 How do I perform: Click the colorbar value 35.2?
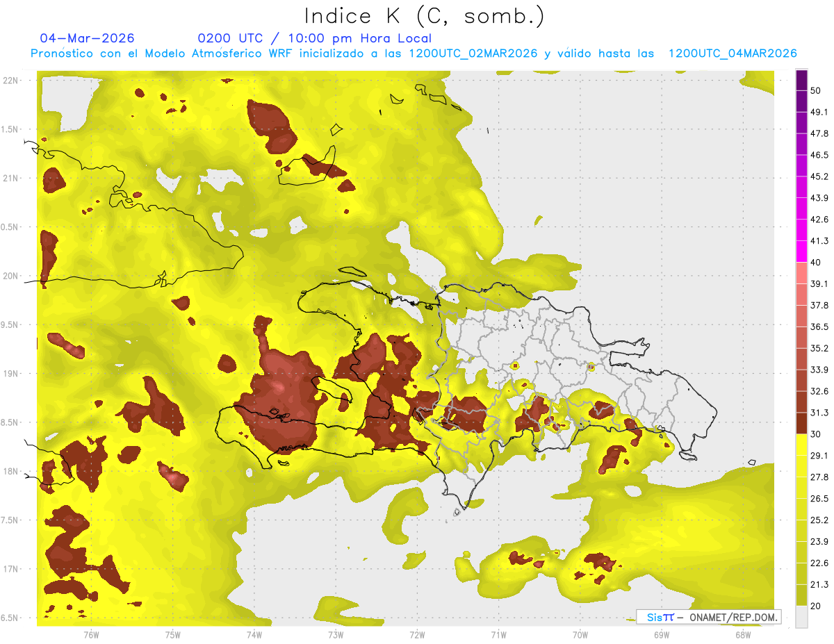tap(819, 348)
